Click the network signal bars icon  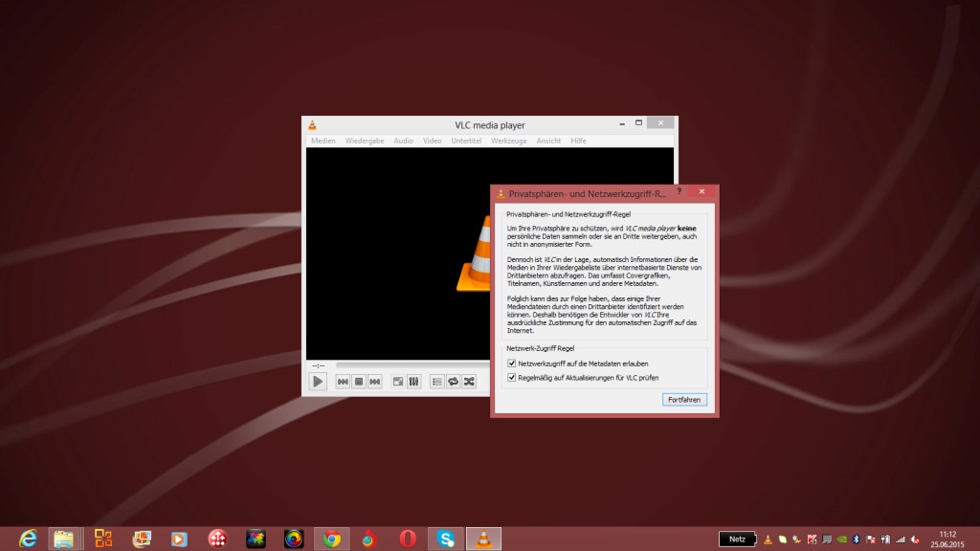tap(901, 540)
